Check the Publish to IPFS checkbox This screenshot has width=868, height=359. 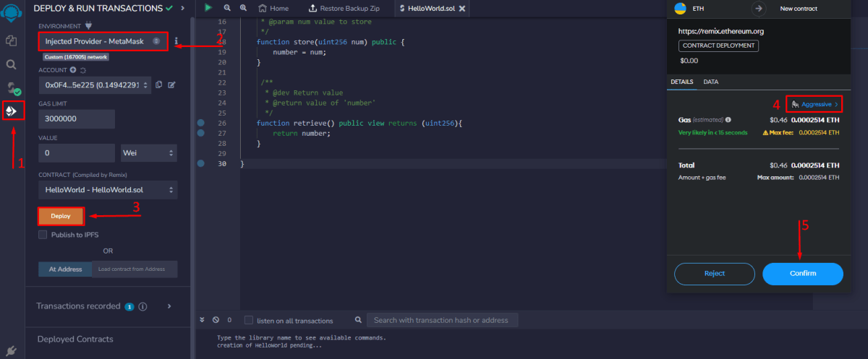coord(43,235)
